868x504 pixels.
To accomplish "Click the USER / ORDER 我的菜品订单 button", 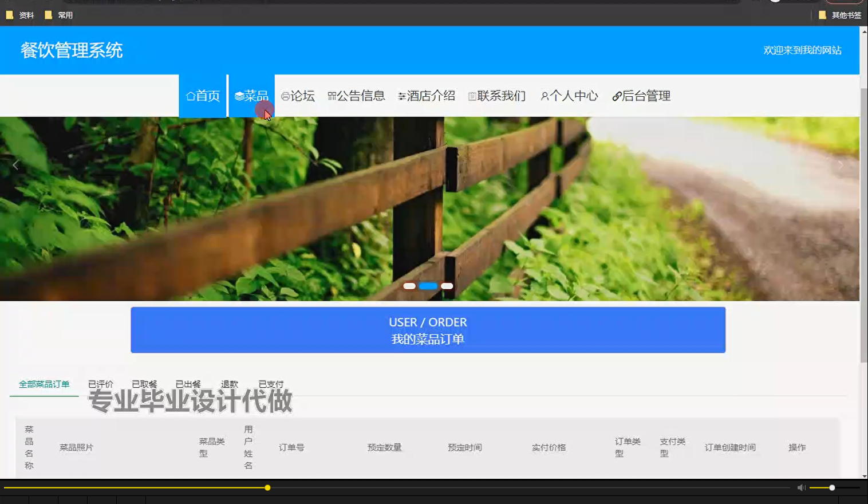I will point(428,330).
